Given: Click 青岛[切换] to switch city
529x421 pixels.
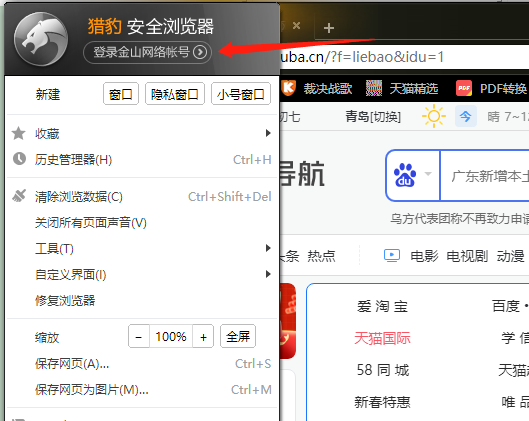Looking at the screenshot, I should (x=373, y=117).
